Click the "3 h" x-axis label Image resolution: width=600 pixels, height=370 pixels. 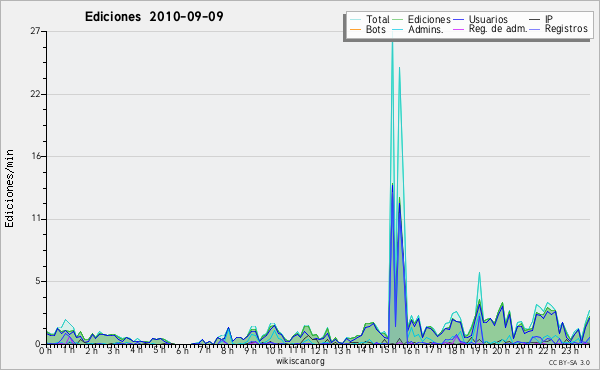(x=114, y=350)
